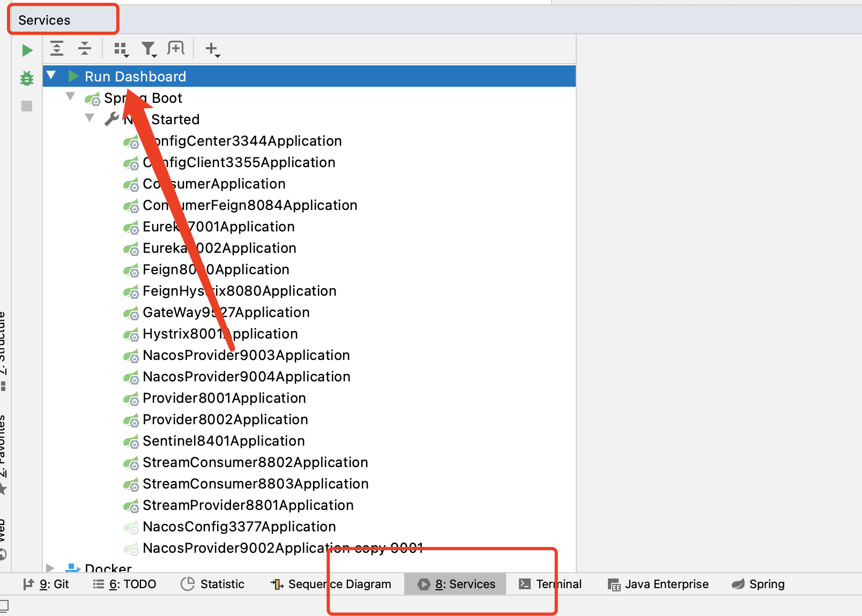Click the tool window quick-access corner icon
Viewport: 862px width, 616px height.
click(x=4, y=606)
